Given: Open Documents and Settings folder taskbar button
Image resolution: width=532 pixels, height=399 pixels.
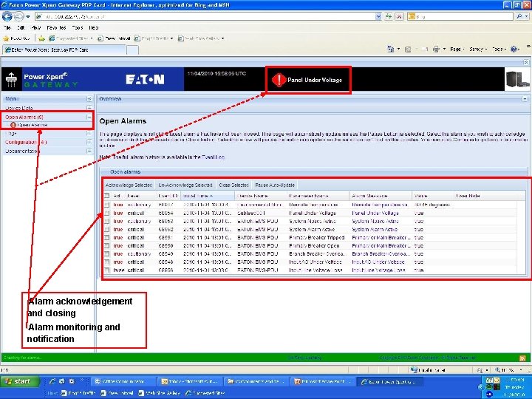Looking at the screenshot, I should 256,382.
